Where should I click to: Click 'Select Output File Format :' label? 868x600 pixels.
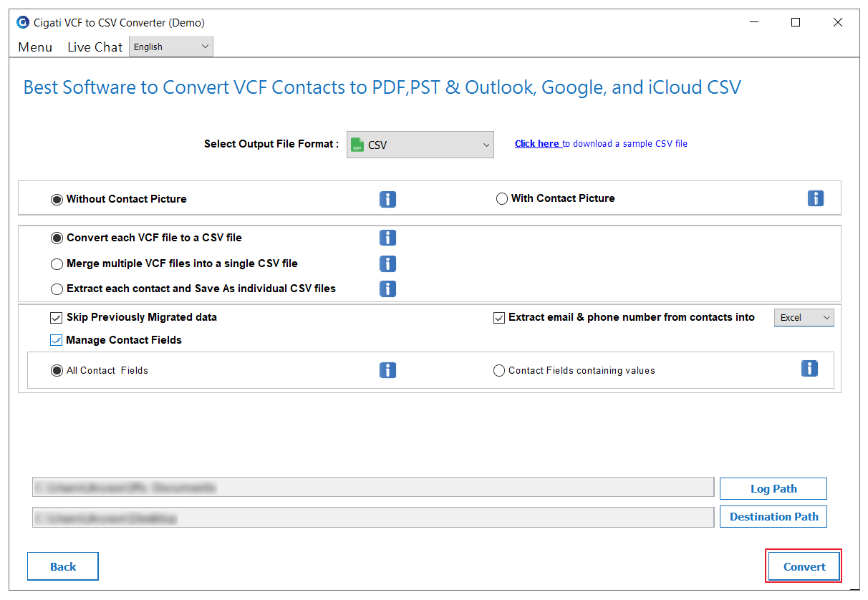coord(271,144)
